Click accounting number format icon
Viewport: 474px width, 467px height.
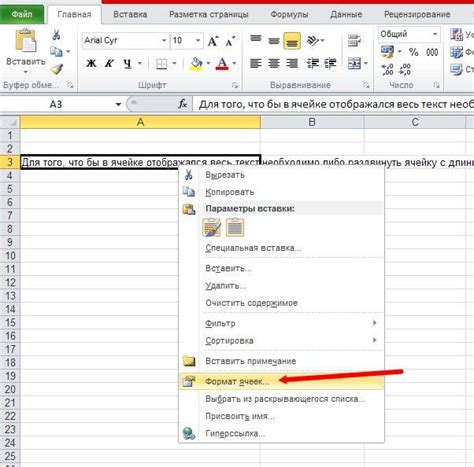(387, 52)
